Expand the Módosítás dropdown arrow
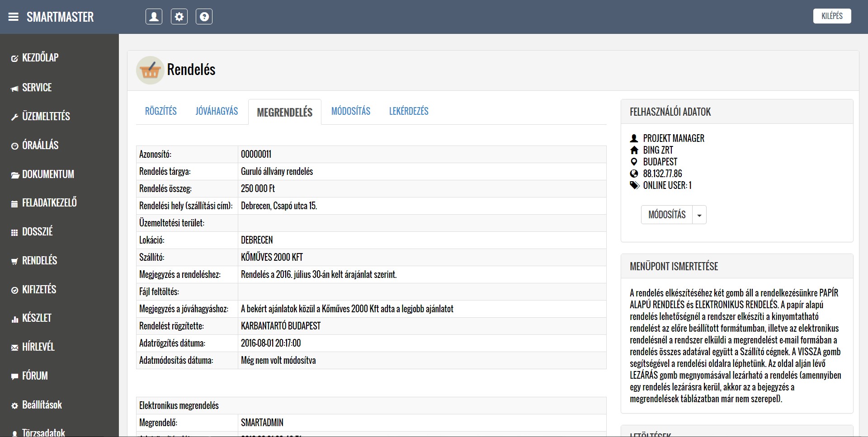The height and width of the screenshot is (437, 868). tap(699, 215)
